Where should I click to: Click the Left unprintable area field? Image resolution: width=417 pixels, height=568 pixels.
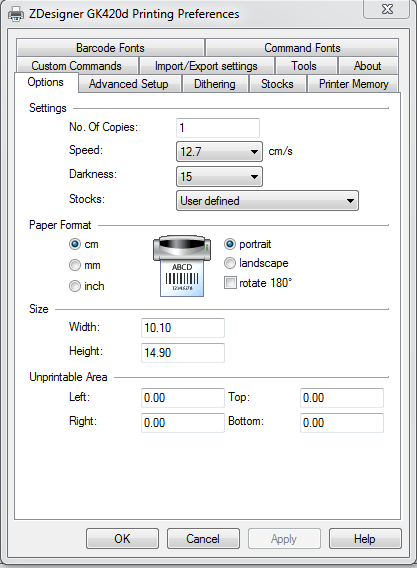tap(183, 398)
